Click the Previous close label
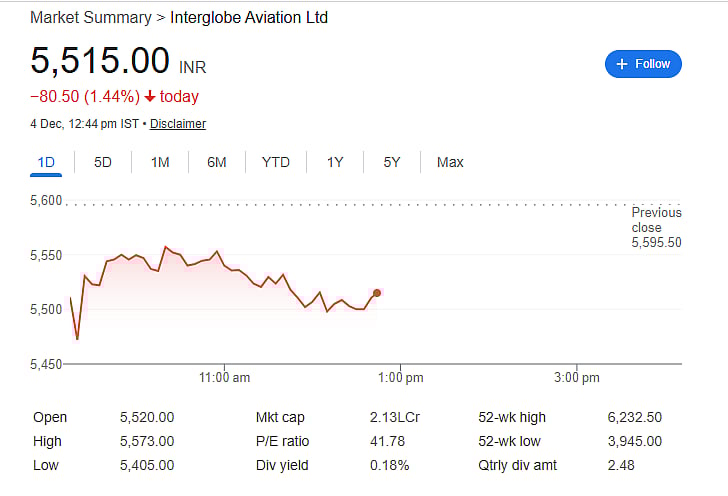This screenshot has height=496, width=728. pyautogui.click(x=656, y=220)
